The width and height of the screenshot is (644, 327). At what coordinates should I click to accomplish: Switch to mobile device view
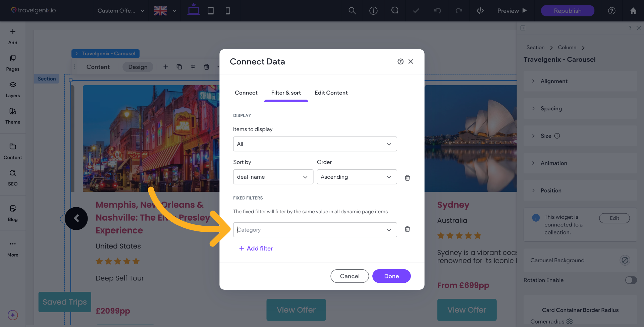[x=228, y=11]
